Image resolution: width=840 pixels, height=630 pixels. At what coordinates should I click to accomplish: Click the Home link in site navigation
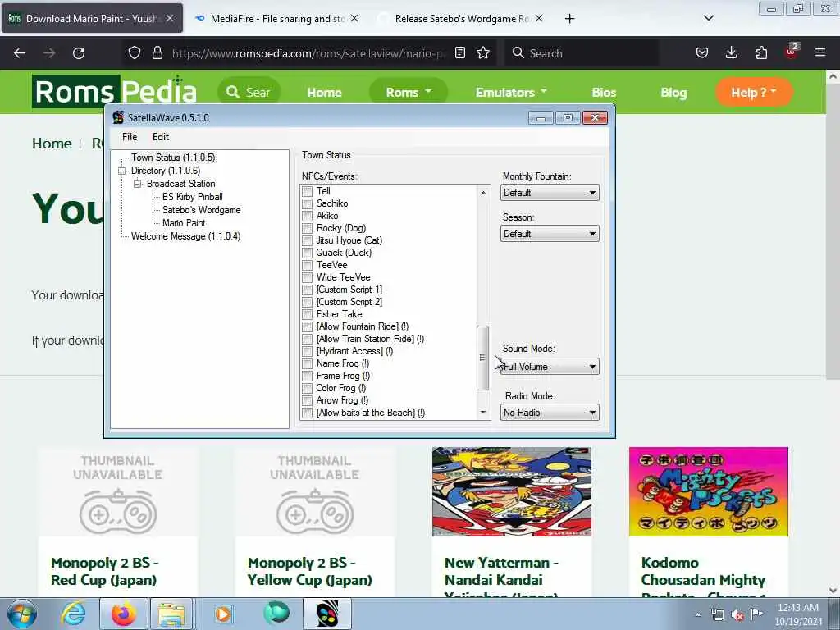(324, 93)
